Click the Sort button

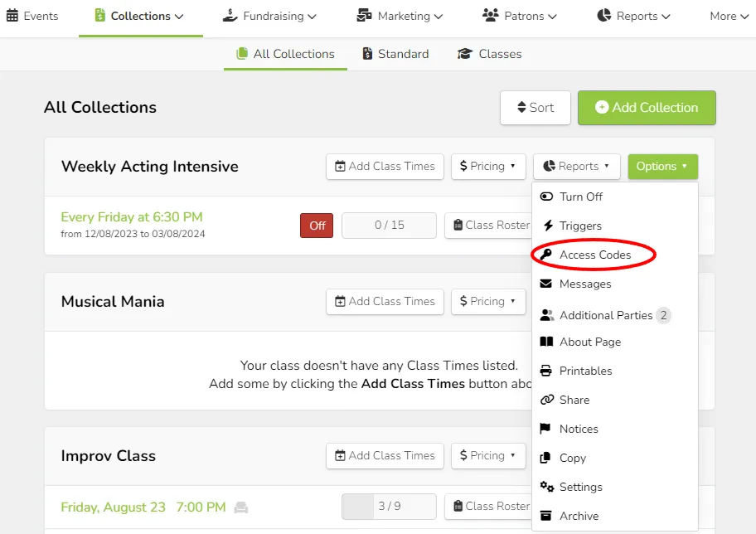pyautogui.click(x=535, y=108)
